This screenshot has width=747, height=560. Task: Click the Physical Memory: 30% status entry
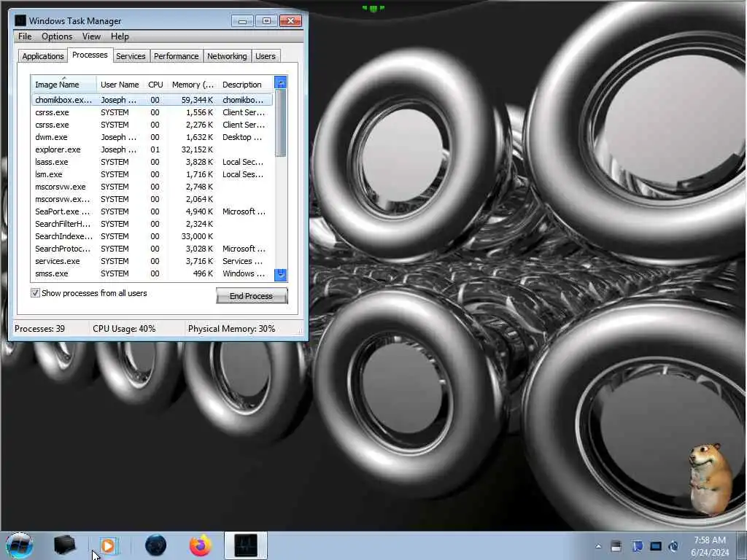pos(231,329)
